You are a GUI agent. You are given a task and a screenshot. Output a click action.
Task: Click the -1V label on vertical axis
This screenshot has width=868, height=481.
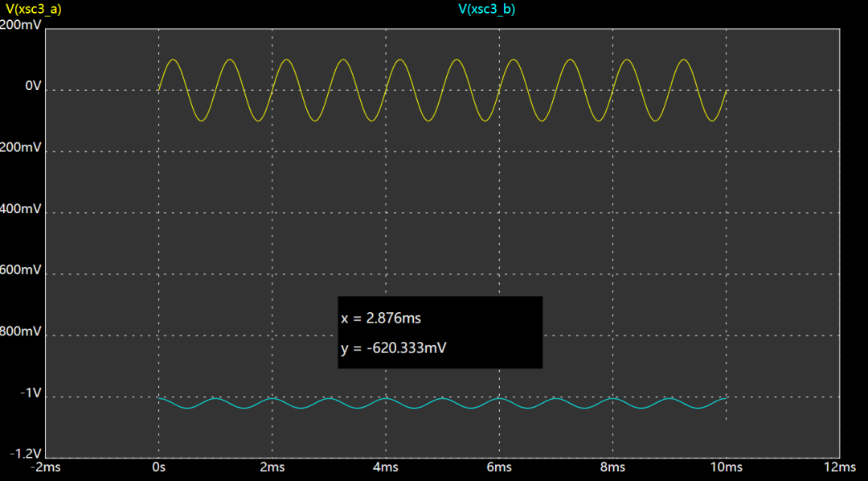[x=31, y=393]
